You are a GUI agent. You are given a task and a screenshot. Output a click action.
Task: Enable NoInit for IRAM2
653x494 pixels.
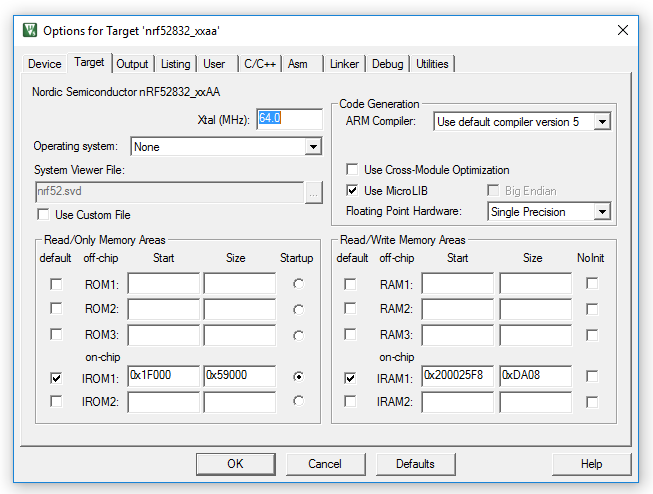tap(592, 402)
